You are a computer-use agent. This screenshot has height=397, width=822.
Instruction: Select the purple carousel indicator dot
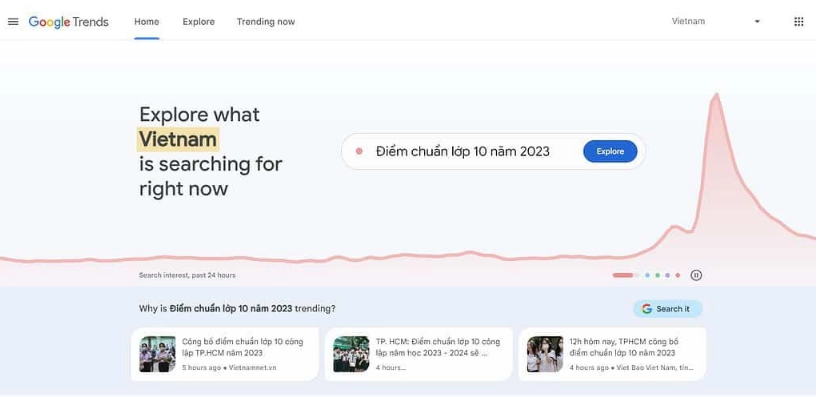(x=667, y=275)
